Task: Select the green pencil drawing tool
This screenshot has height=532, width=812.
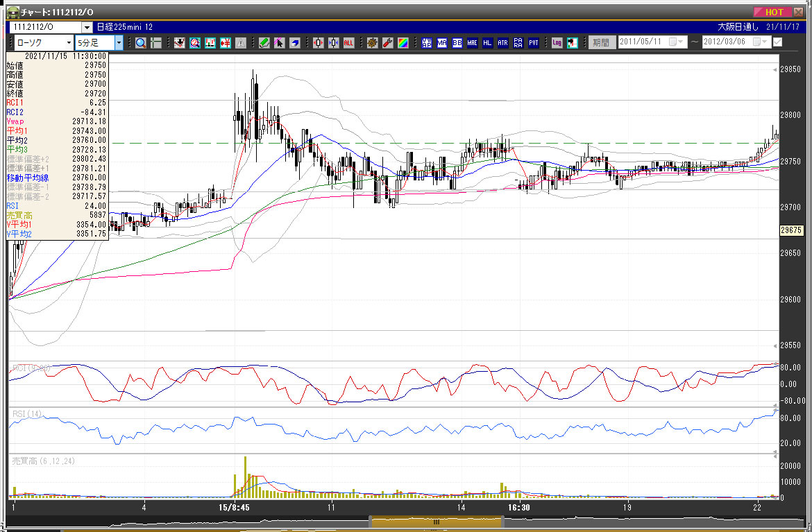Action: tap(264, 43)
